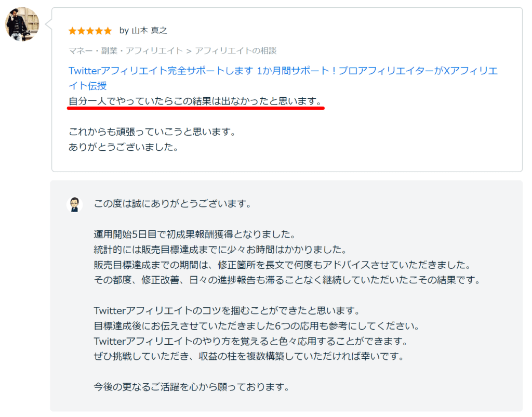Click the seller avatar in the reply
This screenshot has height=417, width=532.
(74, 204)
